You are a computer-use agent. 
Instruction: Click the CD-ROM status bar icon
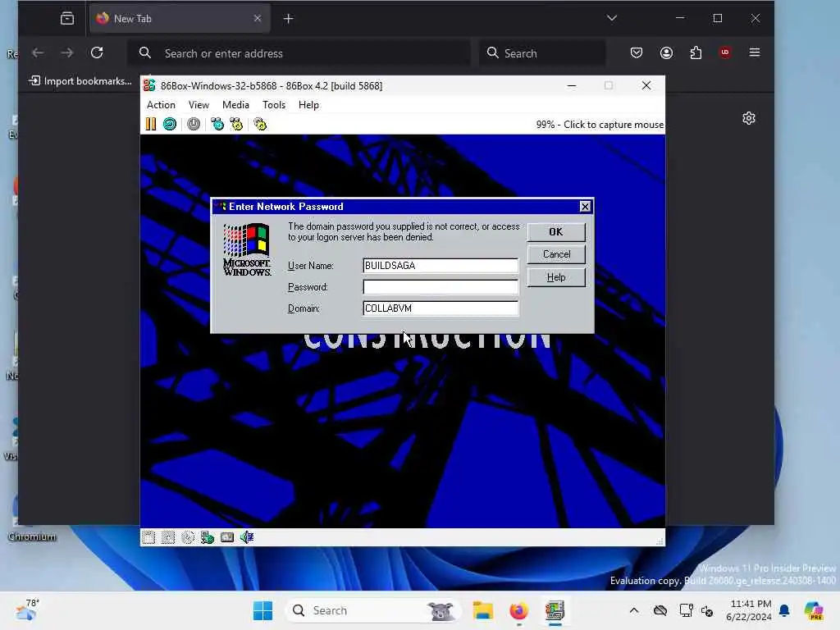[x=188, y=537]
